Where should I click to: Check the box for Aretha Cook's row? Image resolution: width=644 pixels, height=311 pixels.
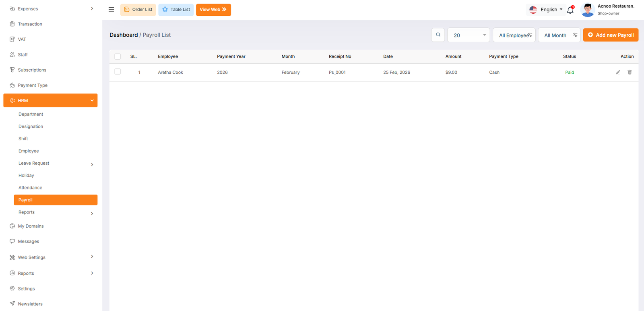coord(118,72)
